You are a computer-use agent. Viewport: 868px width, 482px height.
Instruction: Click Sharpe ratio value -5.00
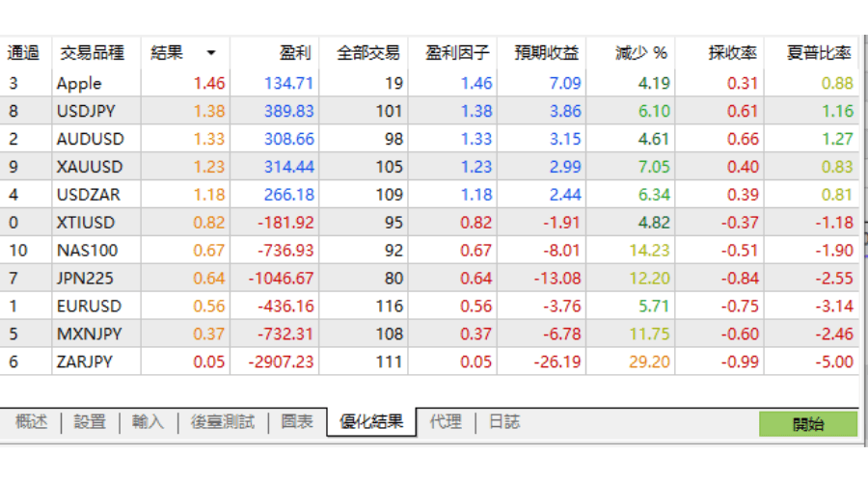click(834, 361)
